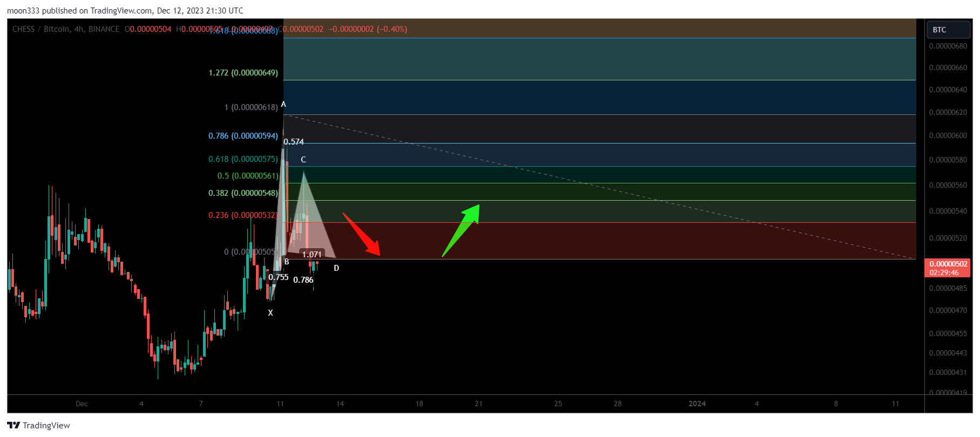The width and height of the screenshot is (980, 437).
Task: Click the 0.574 ratio label
Action: 294,142
